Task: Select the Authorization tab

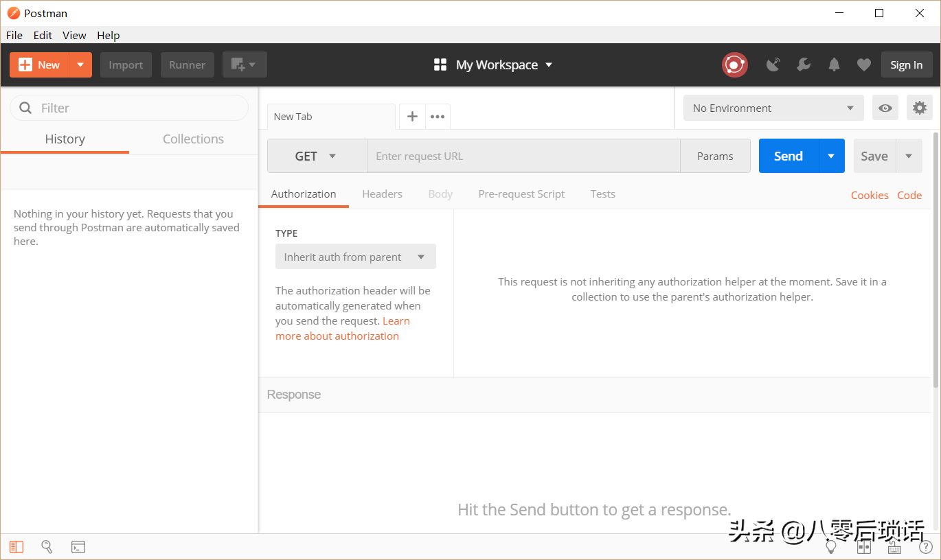Action: tap(304, 194)
